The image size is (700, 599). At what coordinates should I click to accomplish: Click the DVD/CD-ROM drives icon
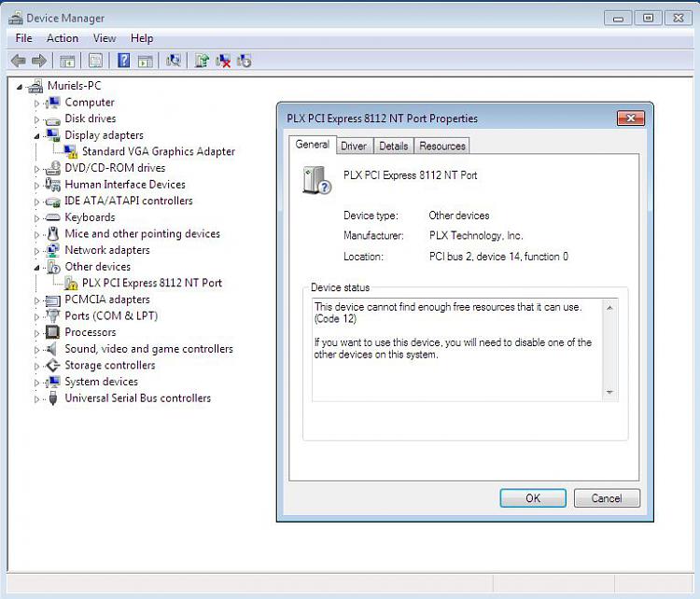[52, 168]
